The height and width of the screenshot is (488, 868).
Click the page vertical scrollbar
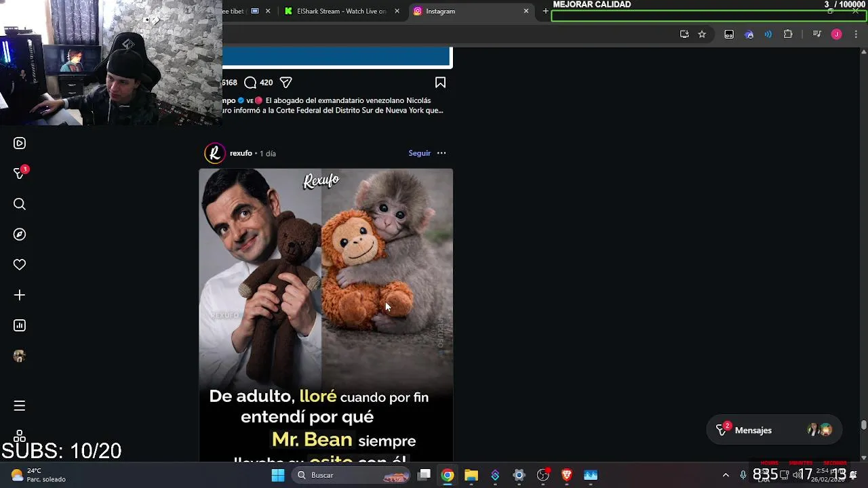863,425
